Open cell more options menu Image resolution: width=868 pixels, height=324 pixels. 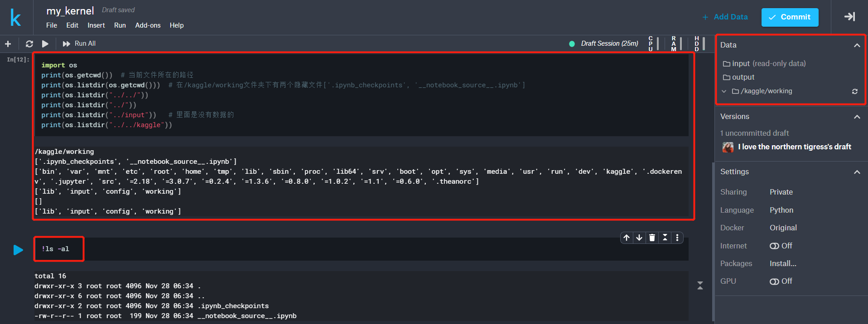677,238
